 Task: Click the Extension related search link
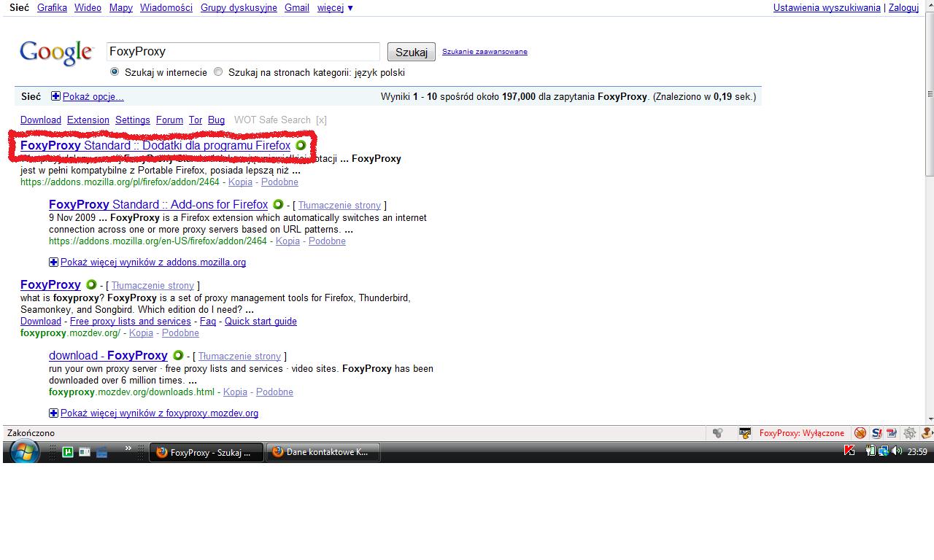click(x=88, y=120)
